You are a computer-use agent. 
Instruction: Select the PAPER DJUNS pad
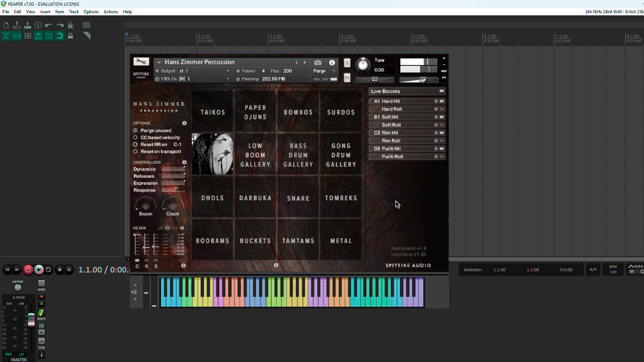(256, 112)
